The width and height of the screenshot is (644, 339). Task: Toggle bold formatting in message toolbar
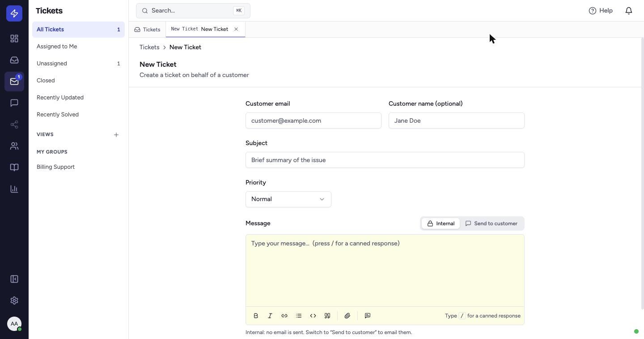coord(256,316)
